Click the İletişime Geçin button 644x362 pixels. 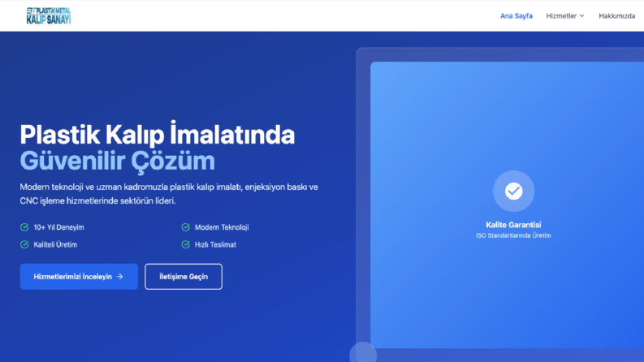pos(184,277)
